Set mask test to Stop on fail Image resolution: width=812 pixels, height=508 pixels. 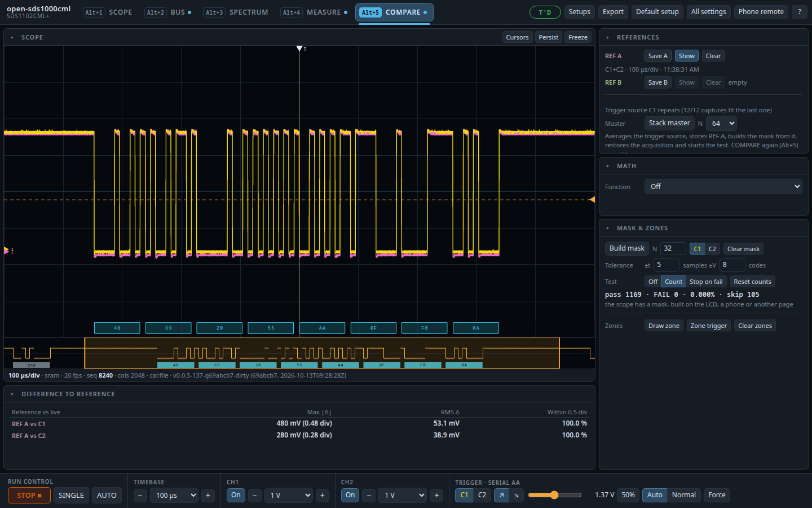[706, 282]
